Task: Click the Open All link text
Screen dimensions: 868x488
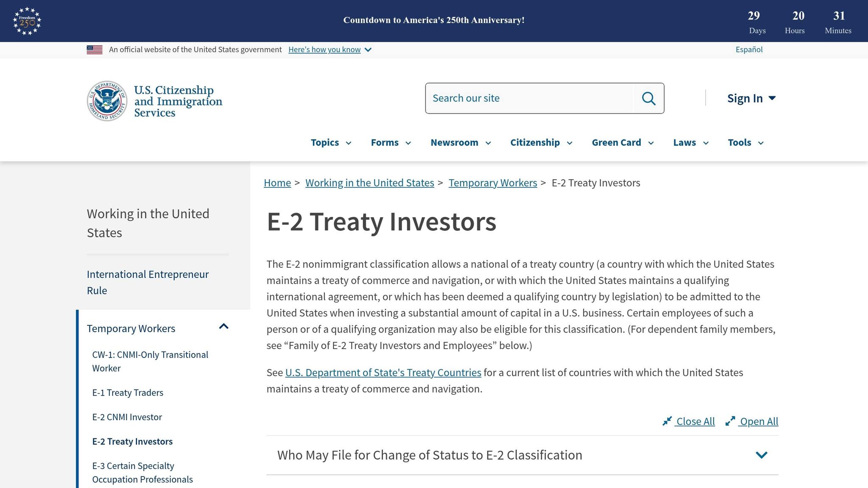Action: click(759, 421)
